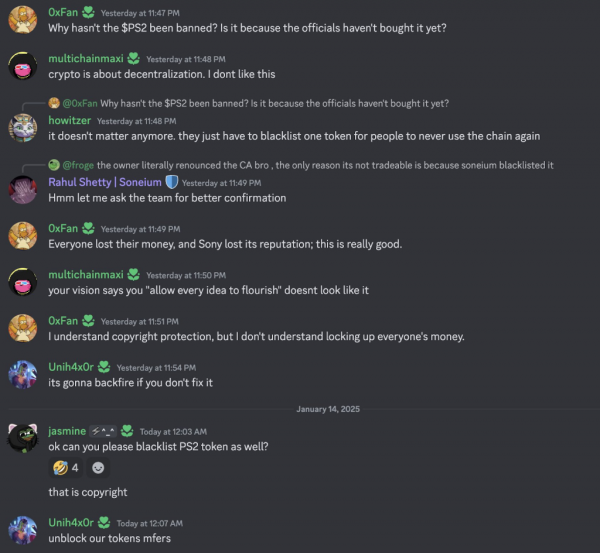Click the blue shield badge beside Rahul Shetty
This screenshot has height=553, width=600.
coord(171,182)
